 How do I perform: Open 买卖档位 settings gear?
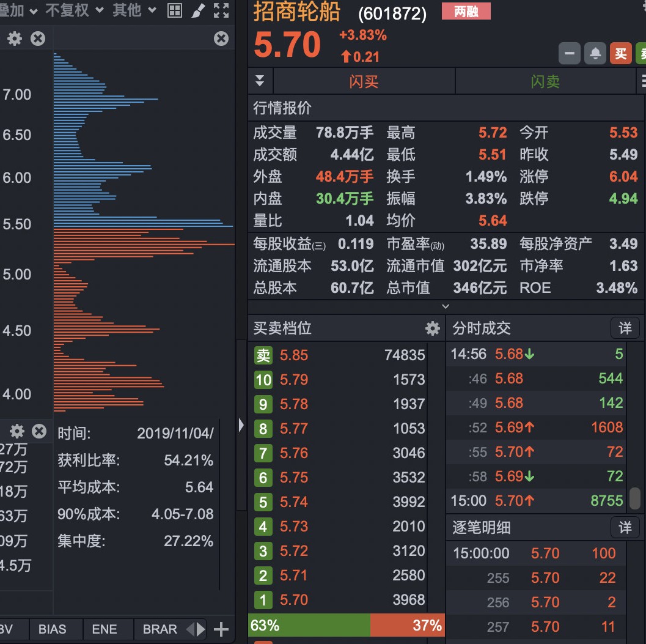[433, 328]
